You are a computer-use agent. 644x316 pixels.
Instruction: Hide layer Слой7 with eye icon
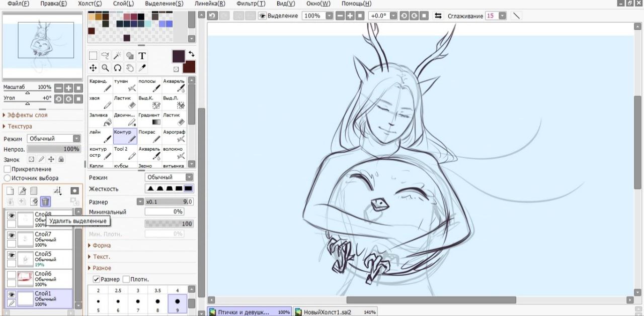pos(11,235)
